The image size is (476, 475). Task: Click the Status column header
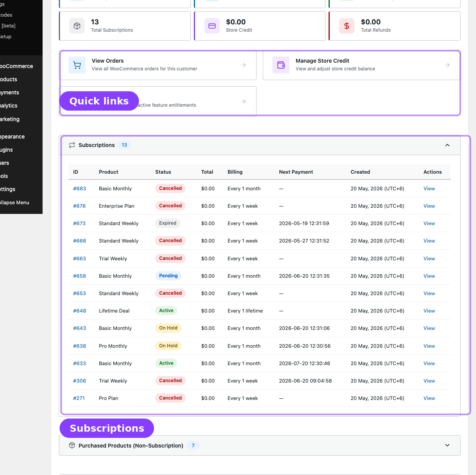(163, 172)
